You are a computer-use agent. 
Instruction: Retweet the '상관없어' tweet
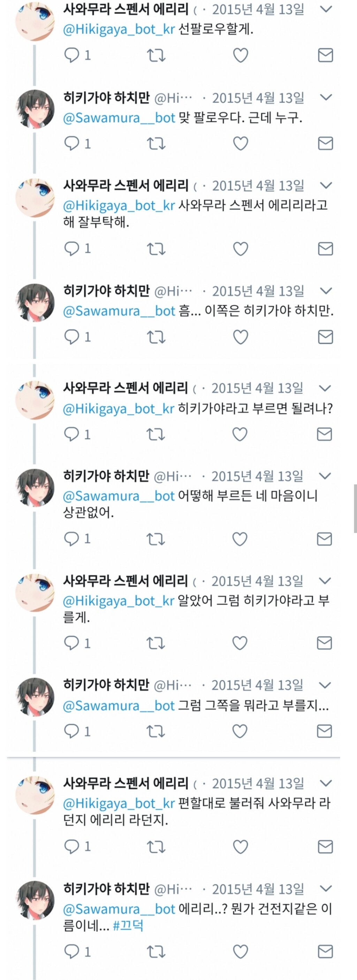pyautogui.click(x=155, y=539)
